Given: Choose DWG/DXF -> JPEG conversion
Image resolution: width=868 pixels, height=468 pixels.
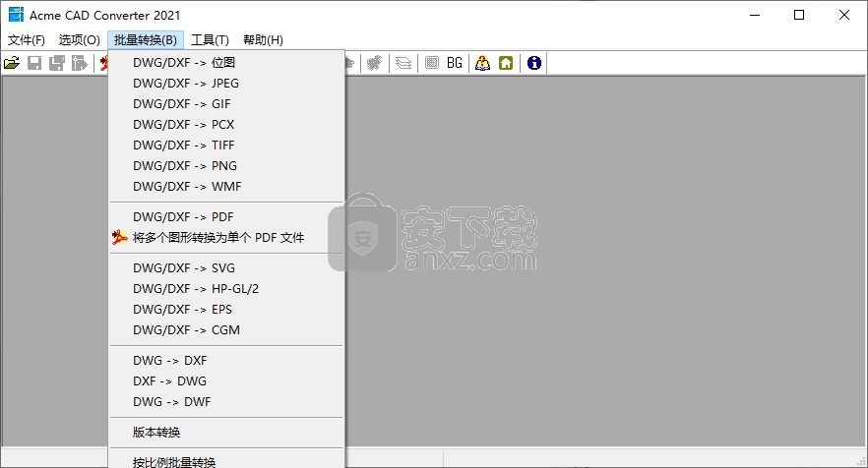Looking at the screenshot, I should click(x=227, y=83).
